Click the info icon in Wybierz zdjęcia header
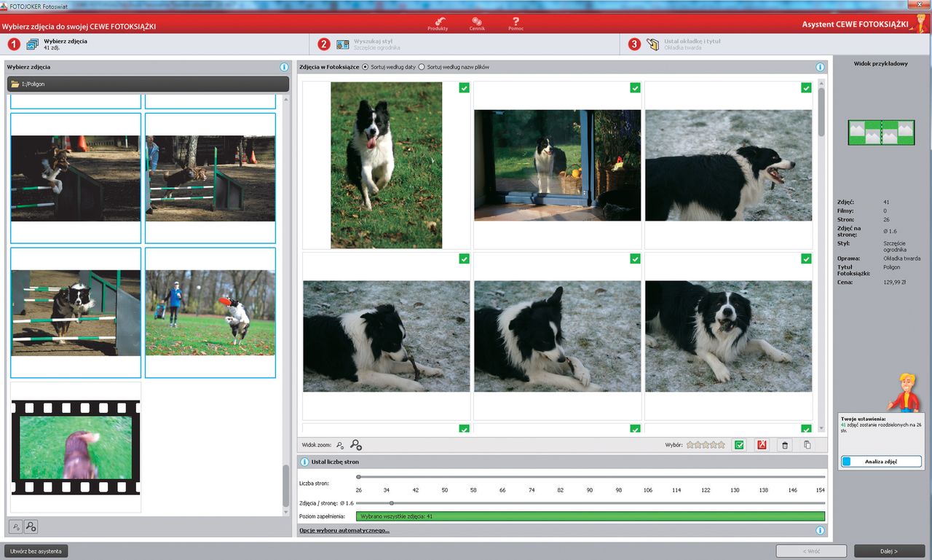 (x=284, y=67)
